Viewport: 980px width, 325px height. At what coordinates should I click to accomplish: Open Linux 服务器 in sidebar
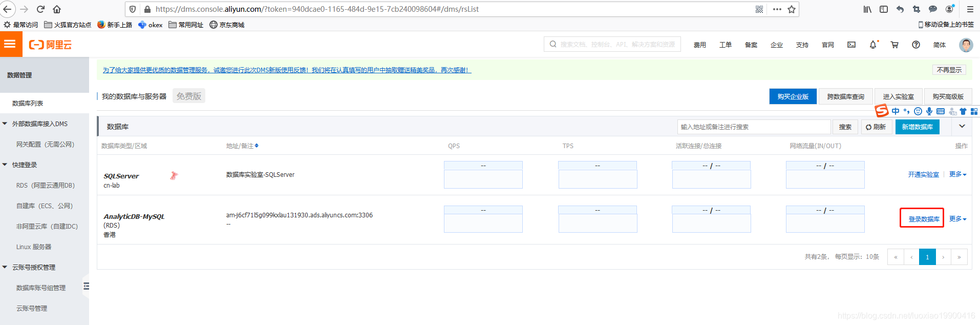34,247
